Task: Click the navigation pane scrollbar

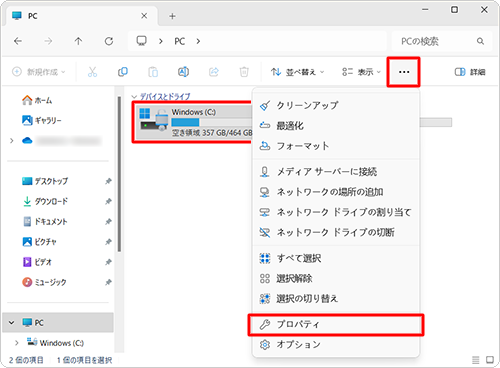Action: coord(119,174)
